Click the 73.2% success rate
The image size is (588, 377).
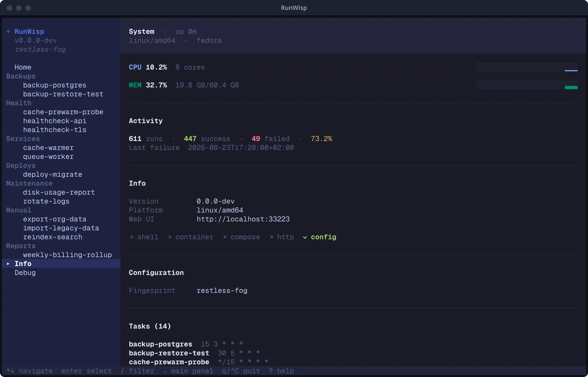pos(321,139)
